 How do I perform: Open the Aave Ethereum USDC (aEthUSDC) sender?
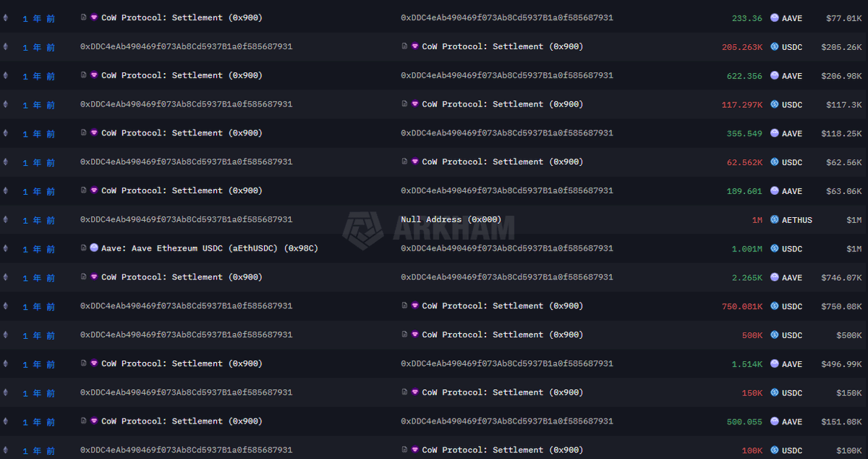pos(210,248)
